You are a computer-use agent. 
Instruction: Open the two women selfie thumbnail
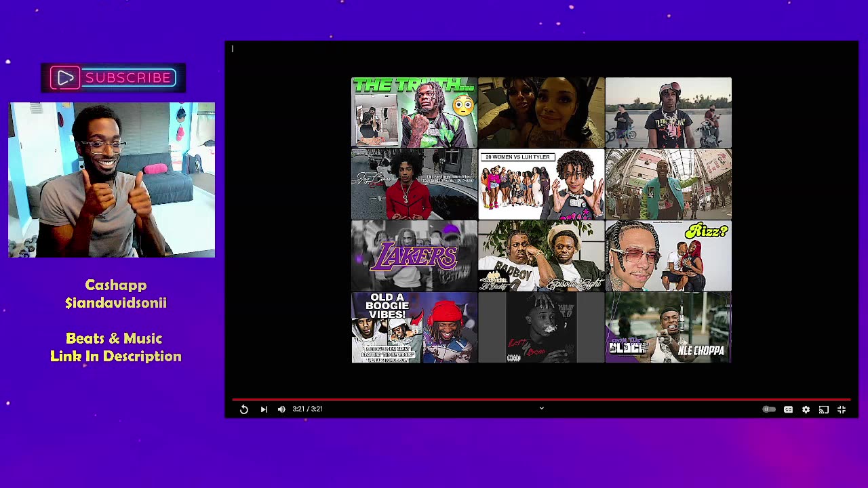tap(541, 113)
